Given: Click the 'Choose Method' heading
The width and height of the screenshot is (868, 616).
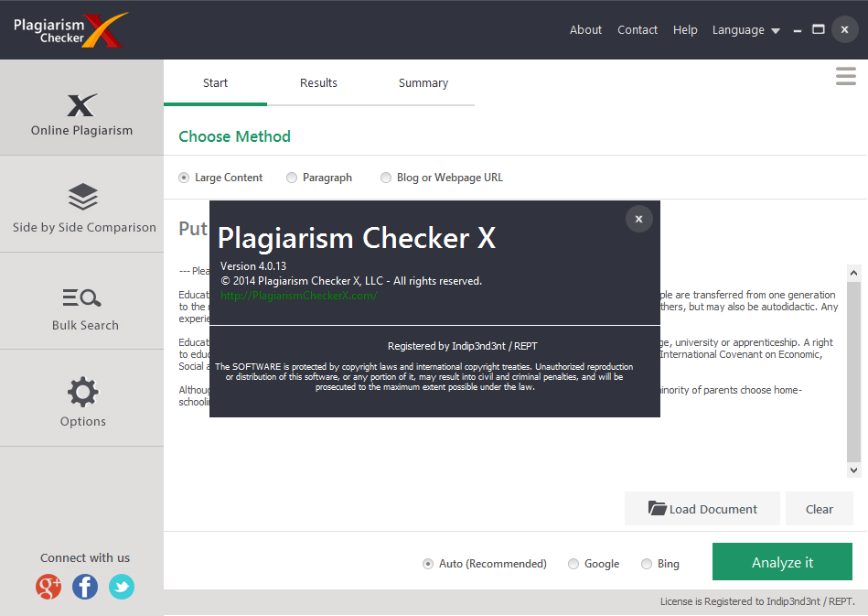Looking at the screenshot, I should pos(234,136).
